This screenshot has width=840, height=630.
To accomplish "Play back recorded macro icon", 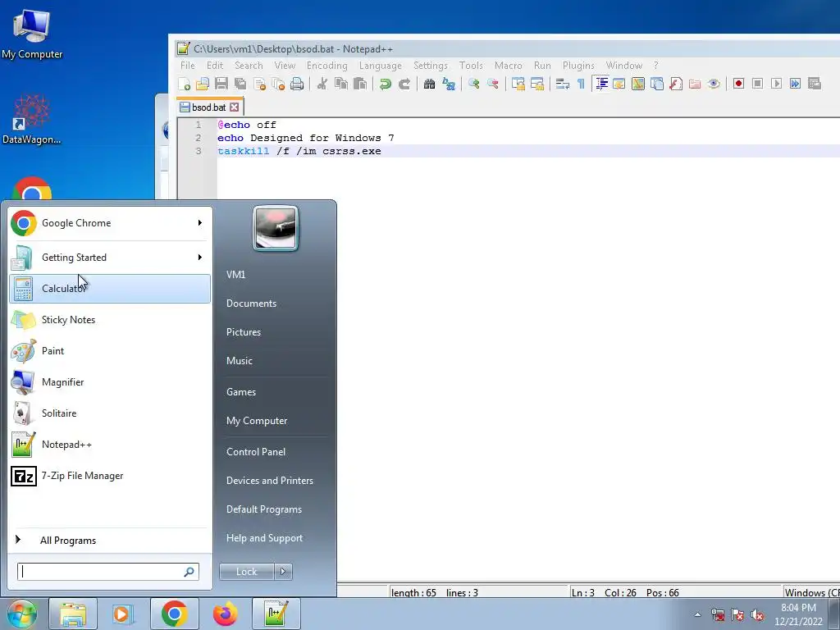I will (776, 84).
